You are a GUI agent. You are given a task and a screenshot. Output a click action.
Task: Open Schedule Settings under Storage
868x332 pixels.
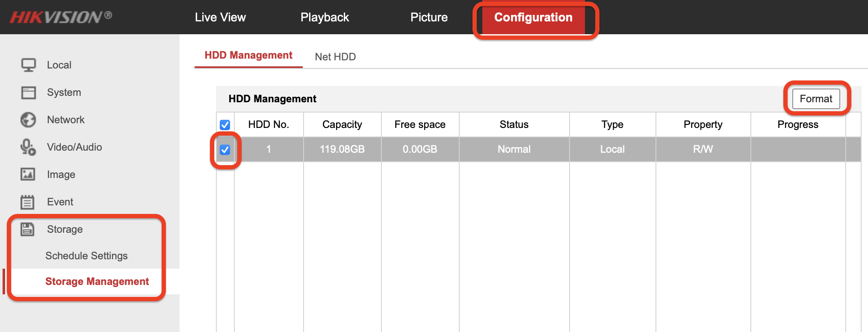coord(86,256)
